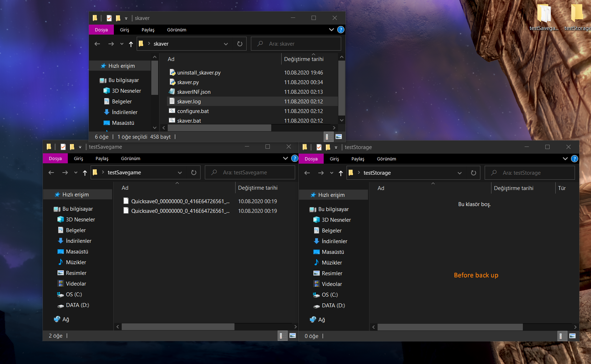591x364 pixels.
Task: Switch to large icons view in skaver window
Action: 339,137
